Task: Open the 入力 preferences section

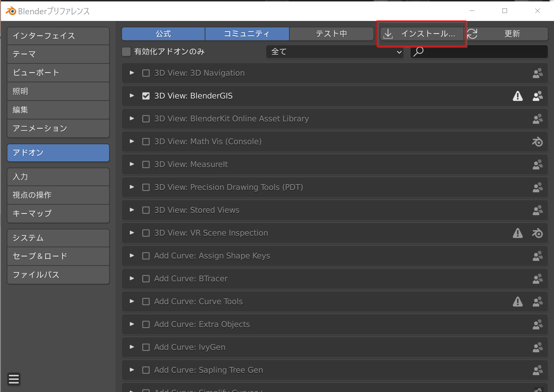Action: pyautogui.click(x=58, y=177)
